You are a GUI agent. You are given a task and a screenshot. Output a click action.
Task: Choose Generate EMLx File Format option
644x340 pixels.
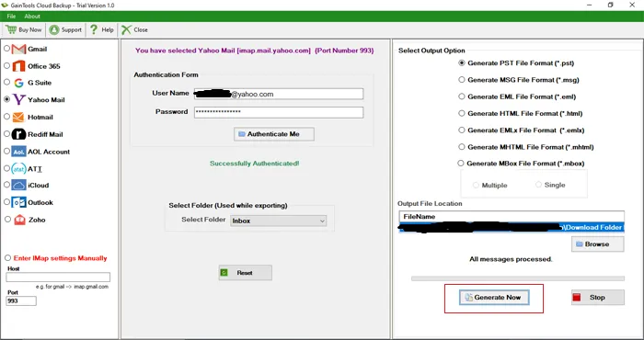tap(462, 130)
